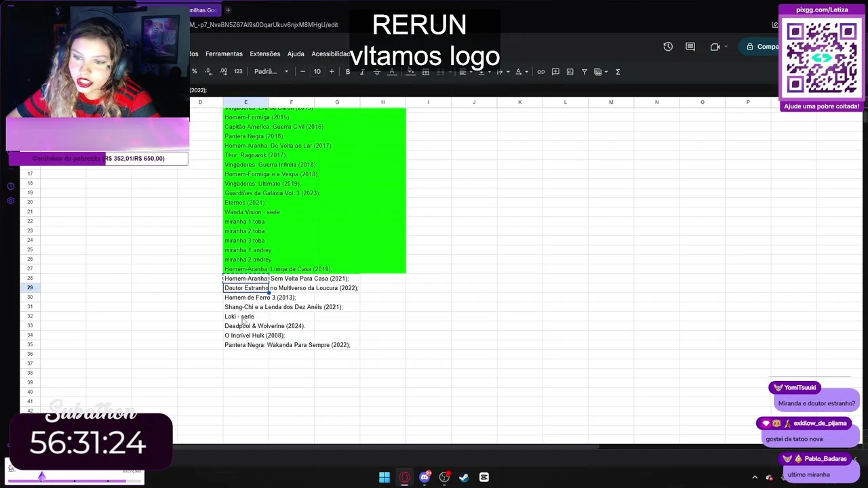Open filter views table dropdown

coord(600,71)
